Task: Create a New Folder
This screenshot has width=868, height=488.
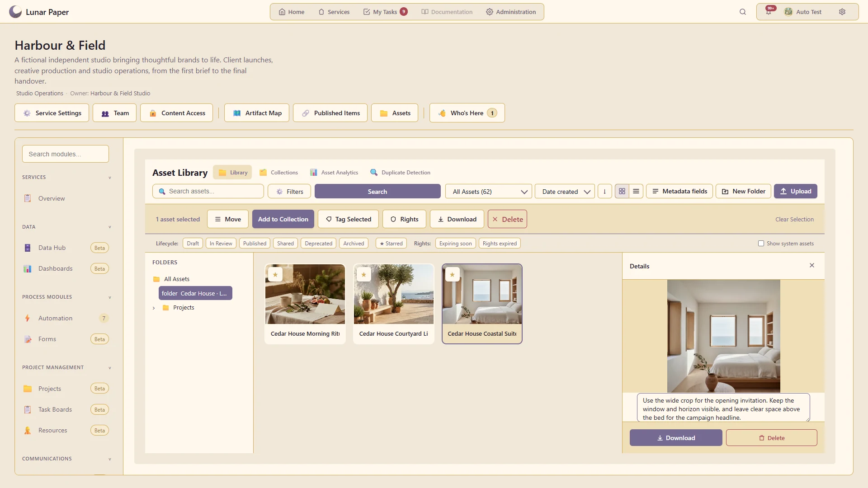Action: pyautogui.click(x=743, y=192)
